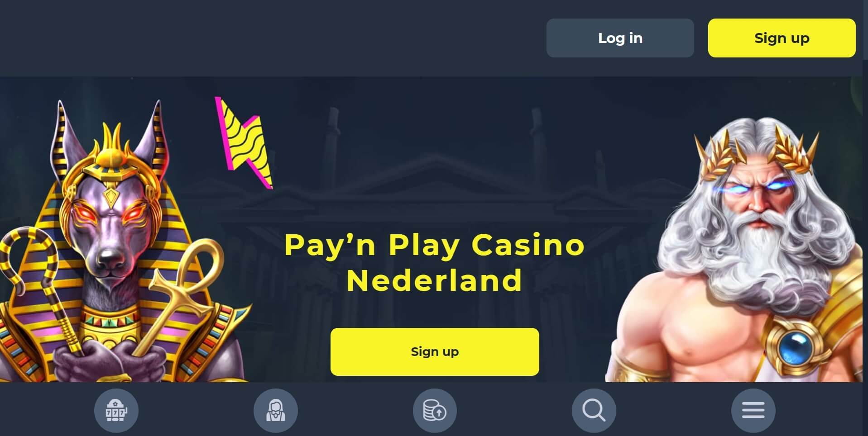Open the hamburger menu icon
868x436 pixels.
[753, 410]
